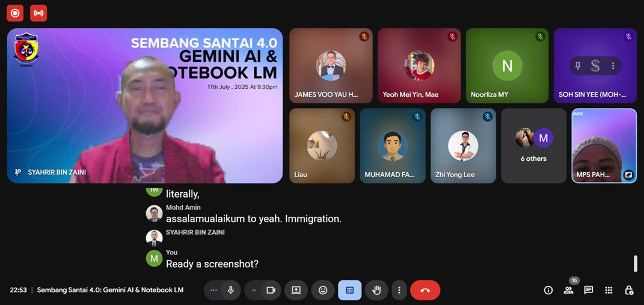Viewport: 644px width, 305px height.
Task: Open the meeting details info icon
Action: tap(548, 290)
